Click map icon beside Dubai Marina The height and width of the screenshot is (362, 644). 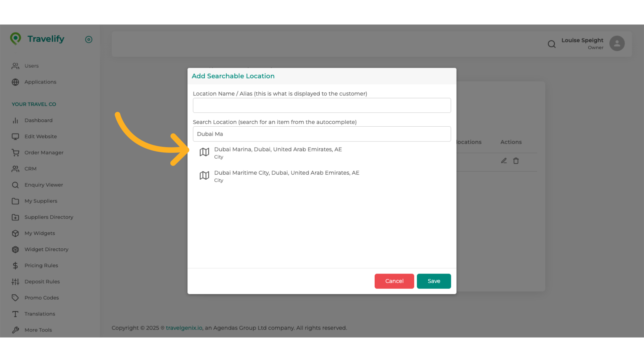204,152
